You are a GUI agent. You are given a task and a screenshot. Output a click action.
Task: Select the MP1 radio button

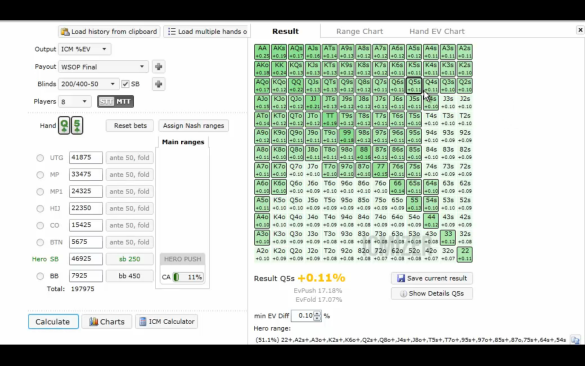pos(40,191)
